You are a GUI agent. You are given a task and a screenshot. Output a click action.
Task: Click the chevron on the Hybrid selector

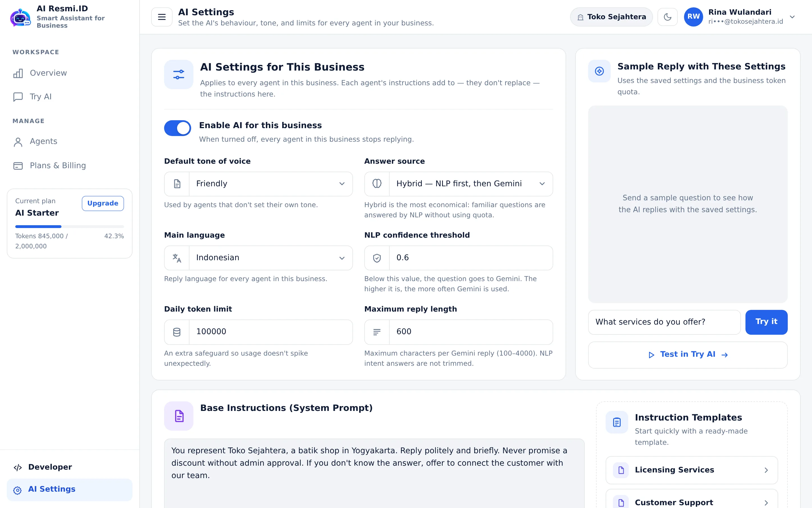click(542, 184)
